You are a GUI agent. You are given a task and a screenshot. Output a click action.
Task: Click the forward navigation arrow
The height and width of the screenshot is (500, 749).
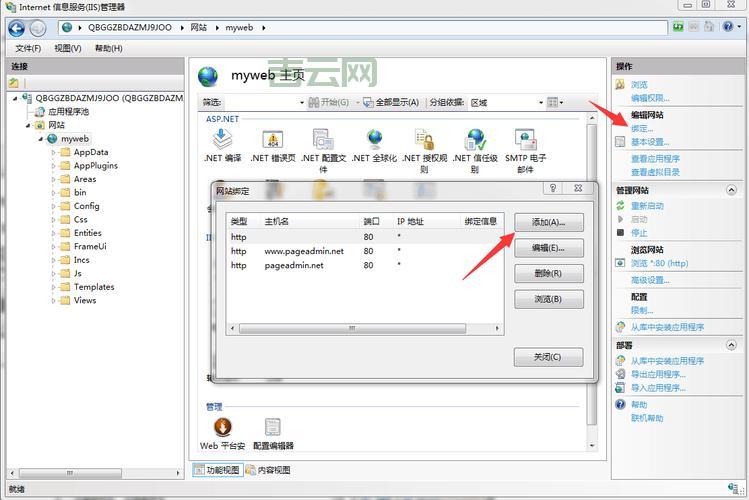point(38,29)
